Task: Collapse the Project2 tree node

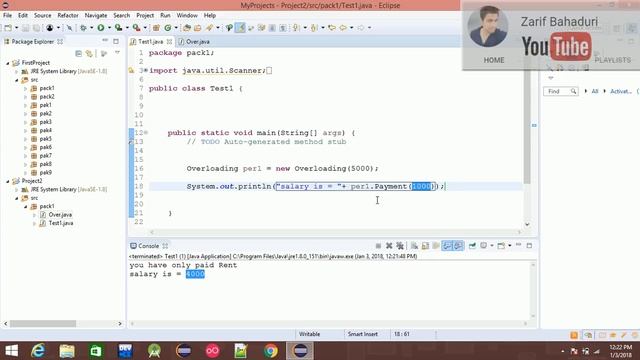Action: (x=7, y=181)
